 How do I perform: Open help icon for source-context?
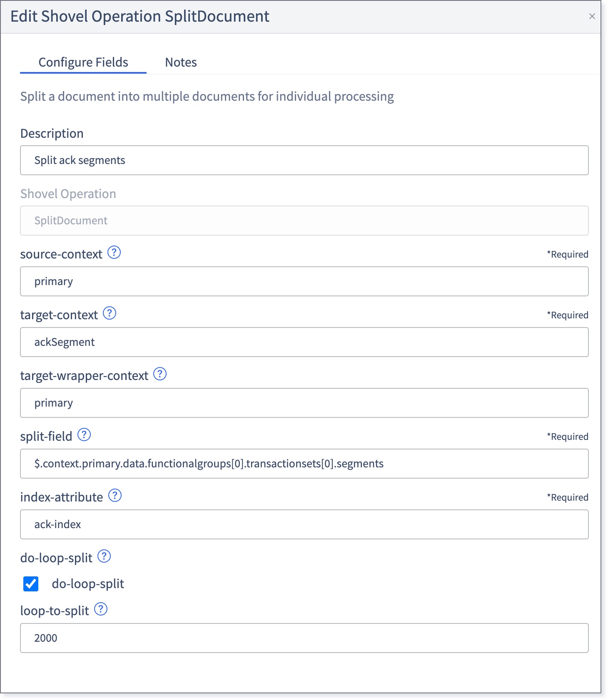(x=114, y=252)
